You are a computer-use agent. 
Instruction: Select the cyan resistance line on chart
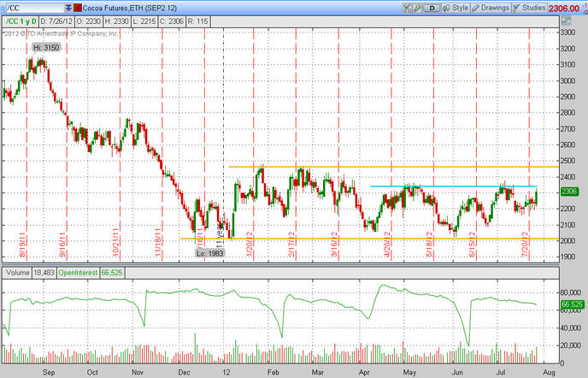(454, 186)
